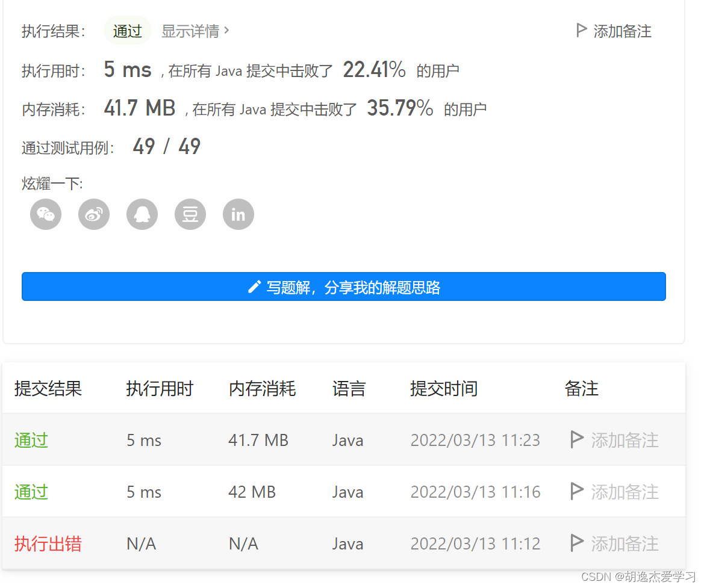The height and width of the screenshot is (588, 704).
Task: Share result via the Weibo icon
Action: (93, 214)
